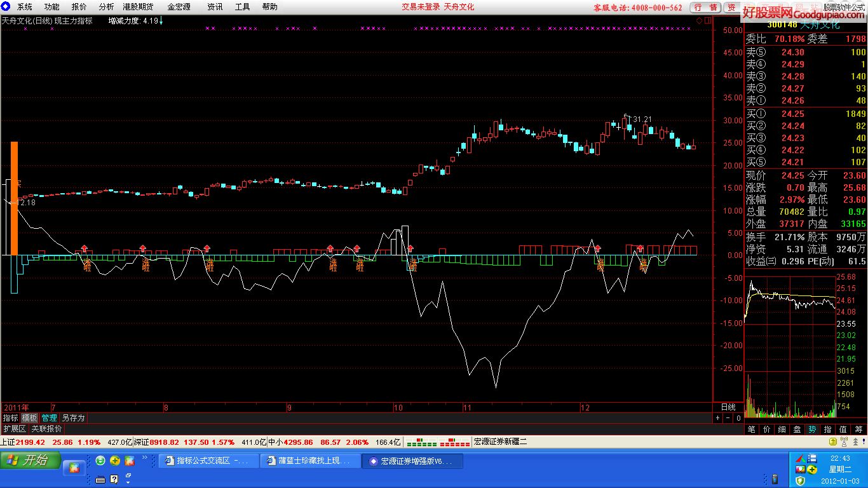
Task: Click the stock code 300148
Action: pyautogui.click(x=781, y=25)
